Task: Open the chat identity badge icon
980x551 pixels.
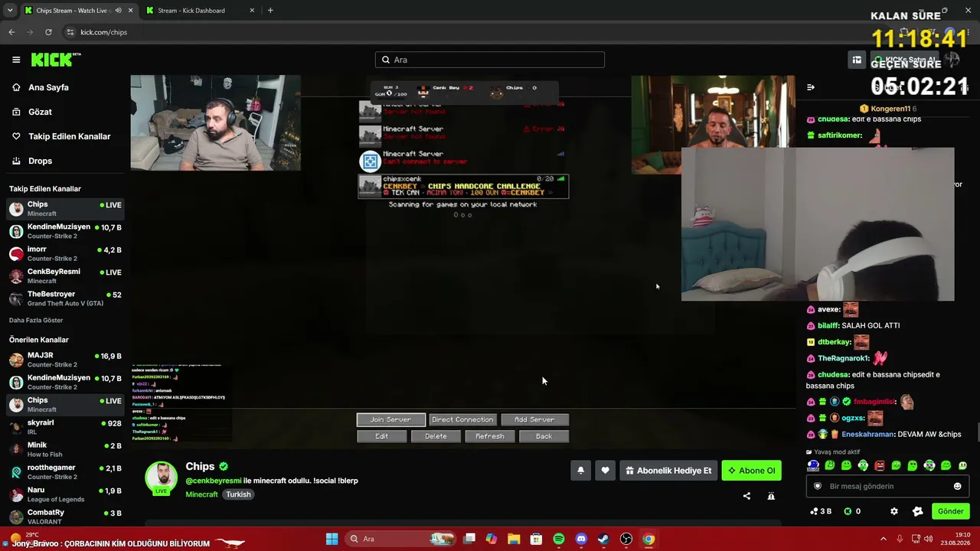Action: coord(818,486)
